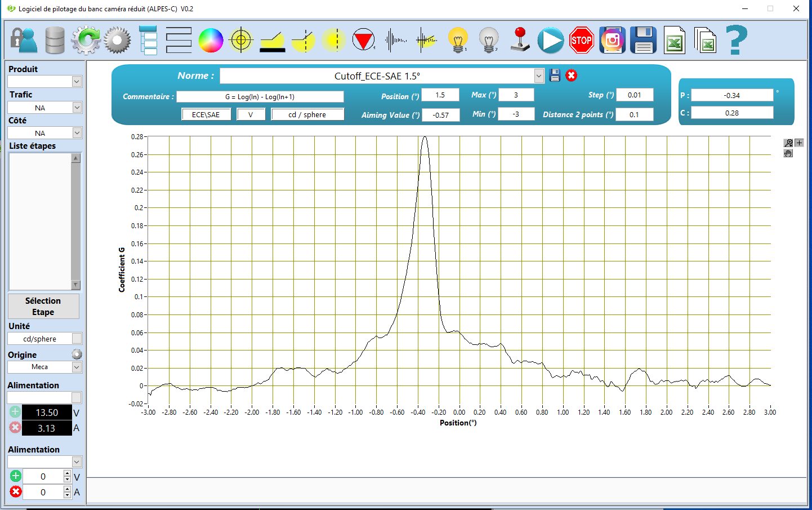Open the waveform with yellow highlight icon
The image size is (812, 510).
(x=427, y=40)
